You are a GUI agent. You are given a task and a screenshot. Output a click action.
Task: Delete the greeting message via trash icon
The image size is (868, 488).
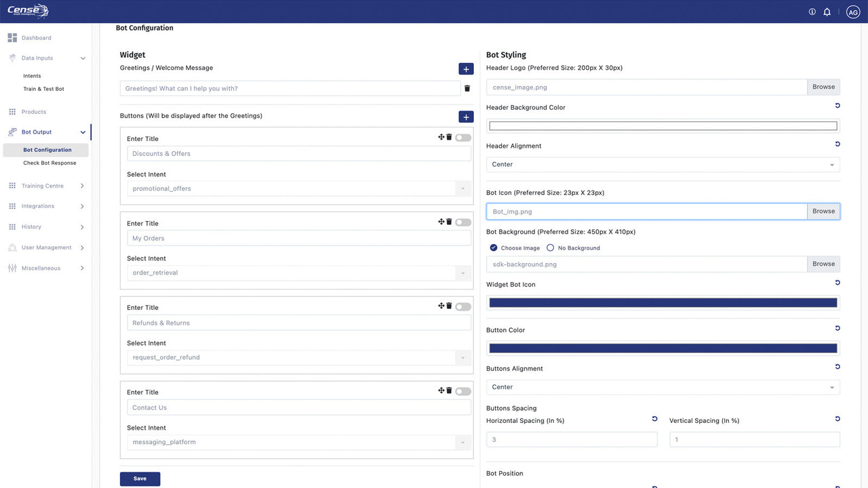[x=467, y=88]
